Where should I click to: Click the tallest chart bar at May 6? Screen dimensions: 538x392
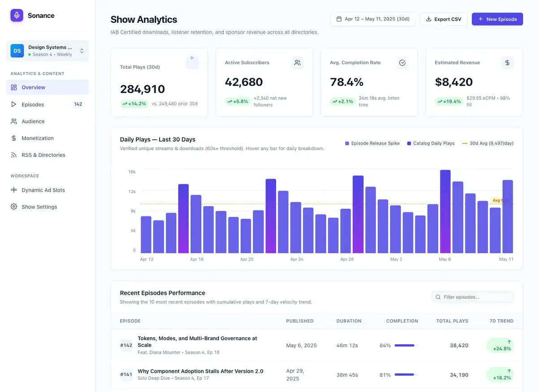[x=445, y=211]
